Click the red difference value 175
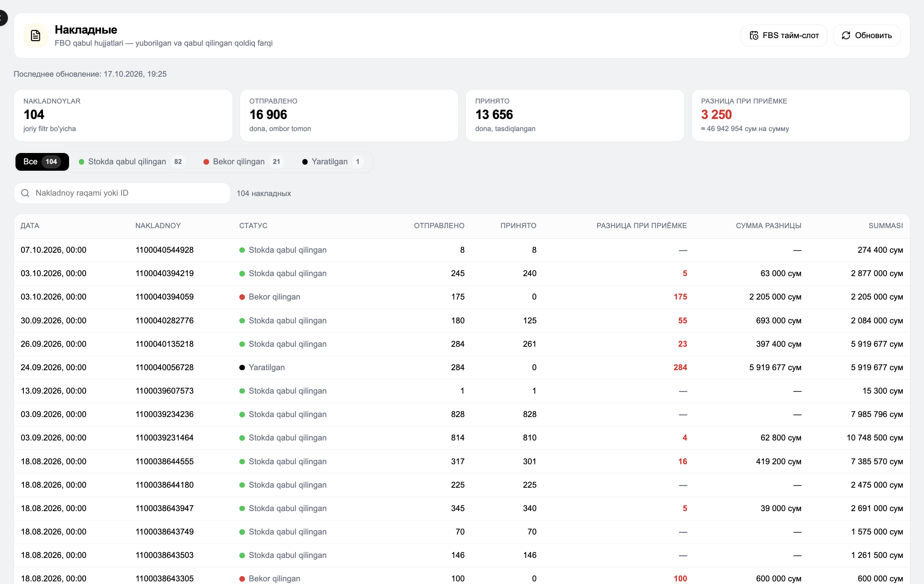This screenshot has width=924, height=584. pyautogui.click(x=680, y=297)
